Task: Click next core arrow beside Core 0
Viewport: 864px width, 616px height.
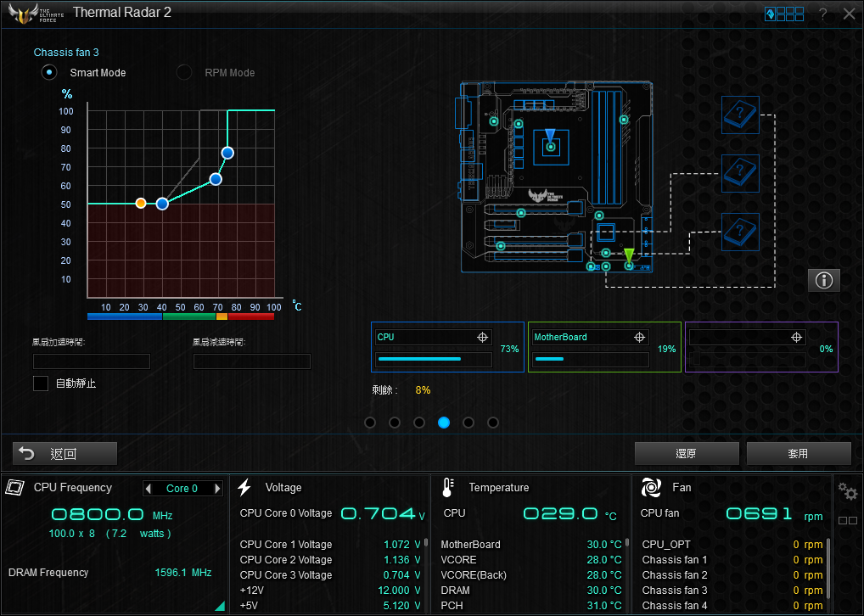Action: pyautogui.click(x=217, y=489)
